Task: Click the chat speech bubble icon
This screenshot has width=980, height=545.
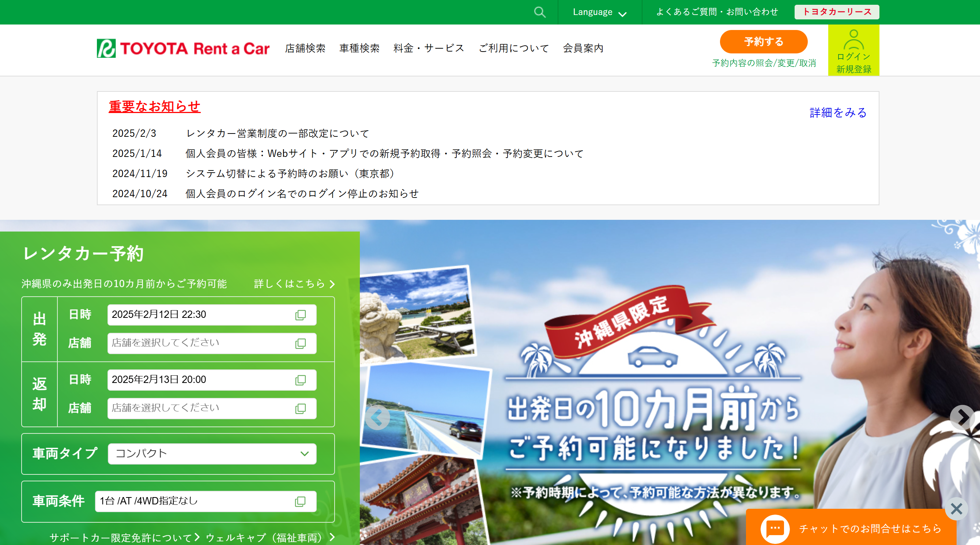Action: point(775,528)
